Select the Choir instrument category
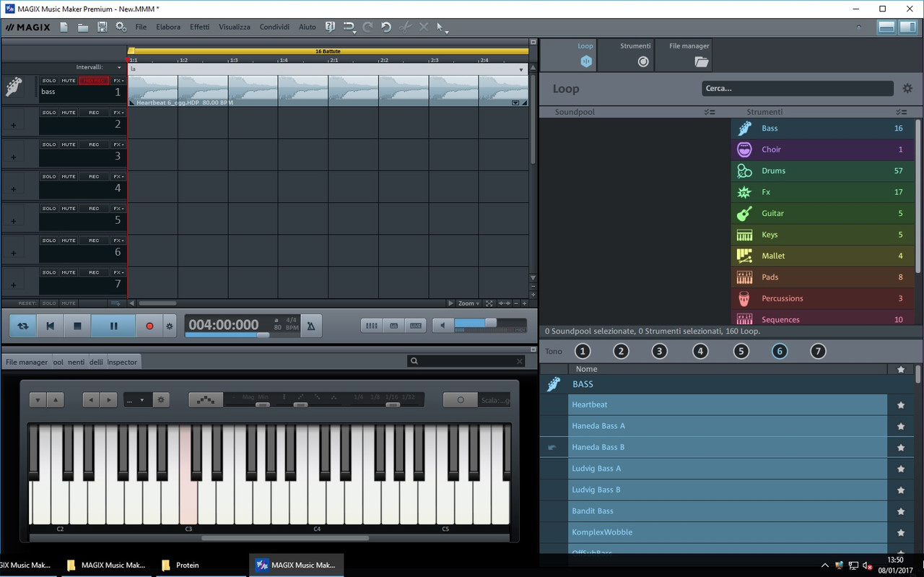This screenshot has width=924, height=577. point(823,149)
